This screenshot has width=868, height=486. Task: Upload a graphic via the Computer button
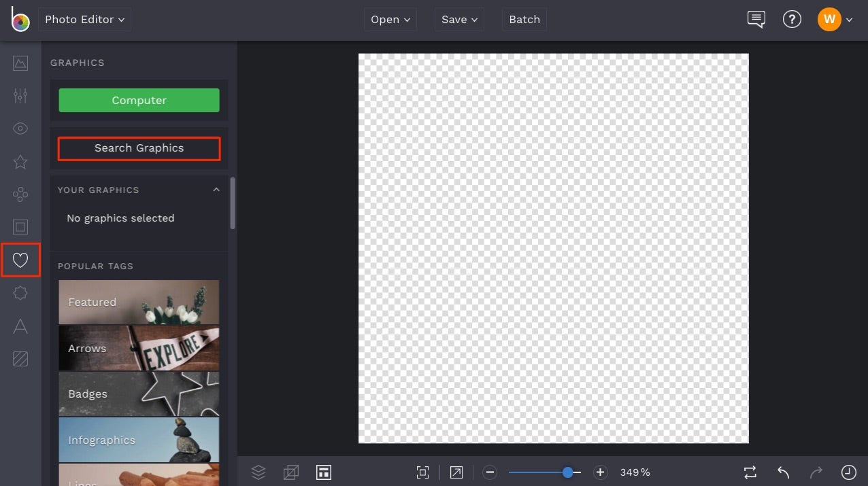139,100
